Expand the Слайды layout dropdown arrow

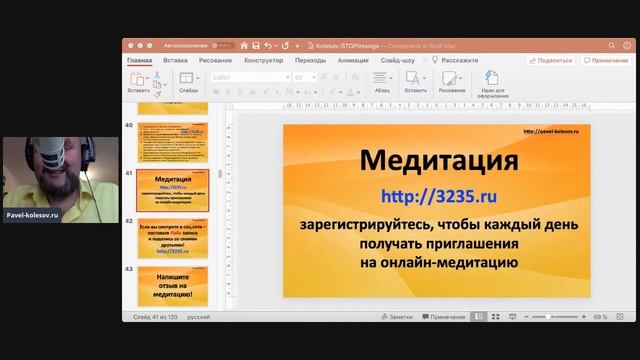(x=198, y=78)
